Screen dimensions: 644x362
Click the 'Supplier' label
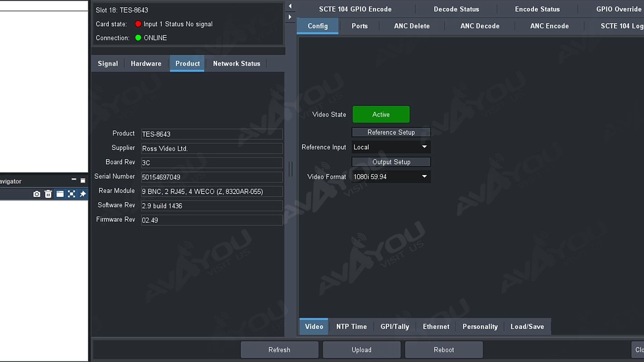coord(123,148)
